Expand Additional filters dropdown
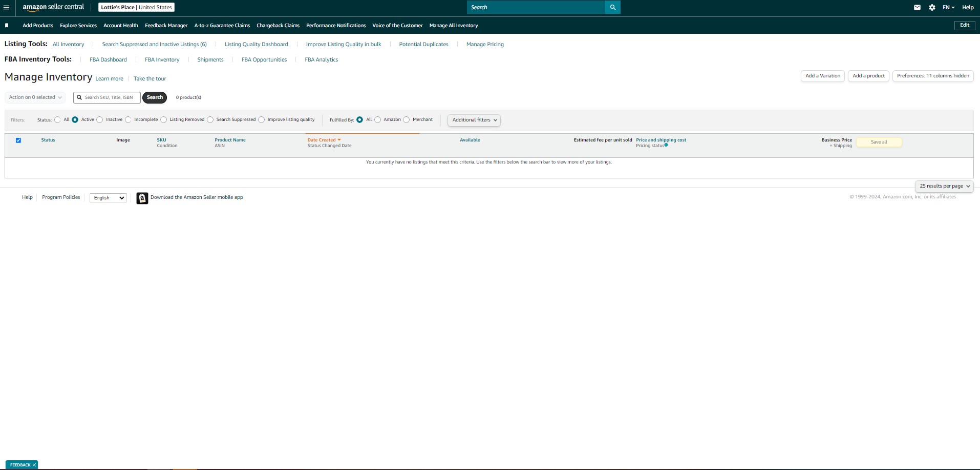 [474, 120]
